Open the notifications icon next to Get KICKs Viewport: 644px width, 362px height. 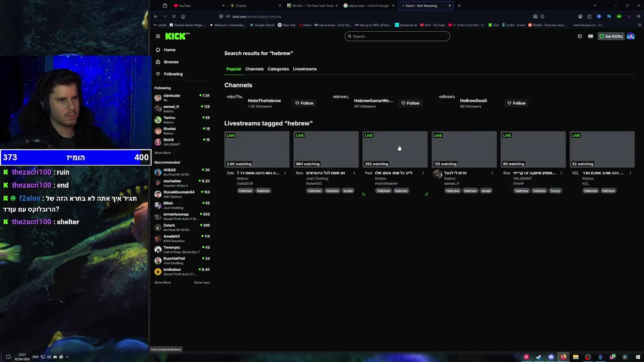tap(580, 36)
